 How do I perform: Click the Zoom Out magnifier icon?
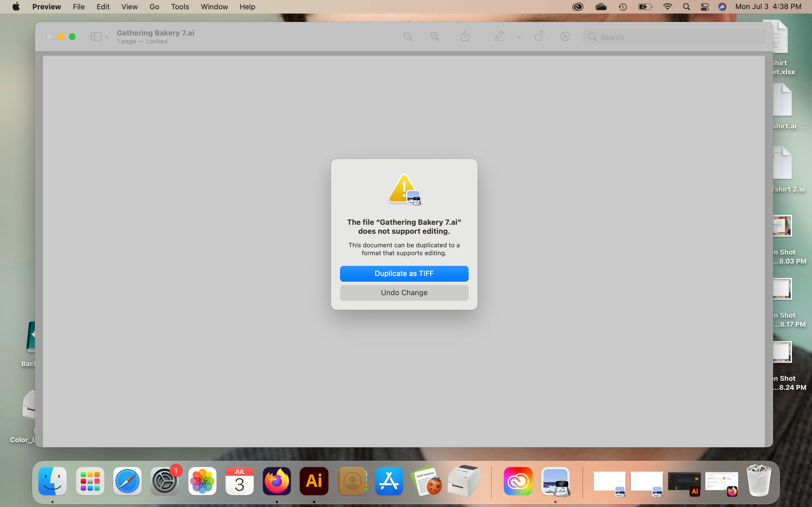point(408,37)
